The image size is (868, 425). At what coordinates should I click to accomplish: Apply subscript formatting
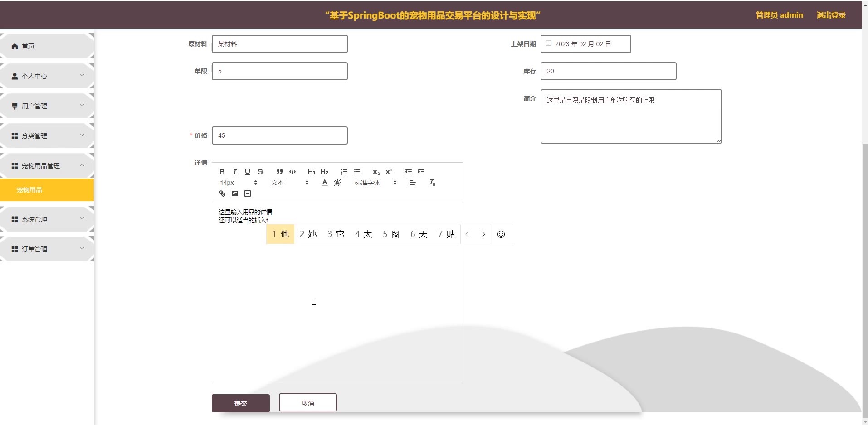tap(376, 172)
